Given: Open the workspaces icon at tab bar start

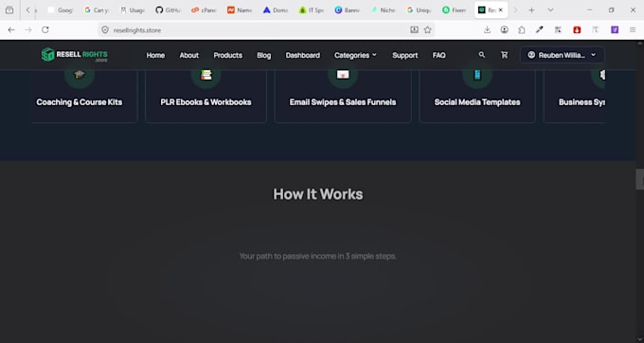Looking at the screenshot, I should (x=9, y=10).
